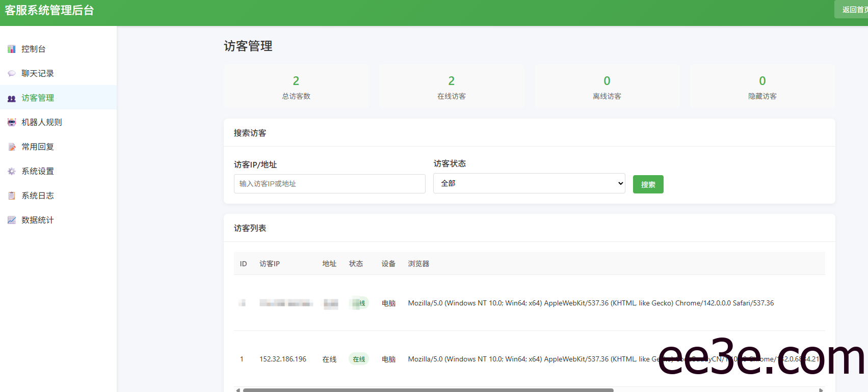Click the 访客管理 people icon
The width and height of the screenshot is (868, 392).
pyautogui.click(x=12, y=98)
